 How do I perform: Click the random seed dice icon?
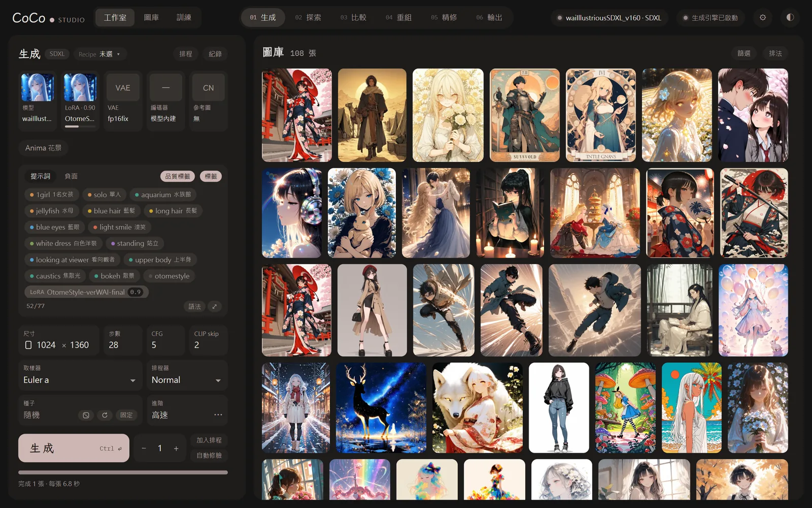(x=86, y=415)
